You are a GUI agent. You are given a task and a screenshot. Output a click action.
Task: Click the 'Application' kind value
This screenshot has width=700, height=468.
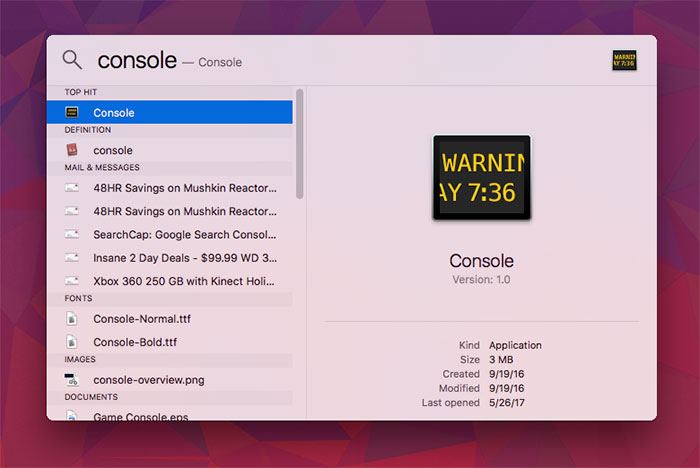pyautogui.click(x=515, y=345)
